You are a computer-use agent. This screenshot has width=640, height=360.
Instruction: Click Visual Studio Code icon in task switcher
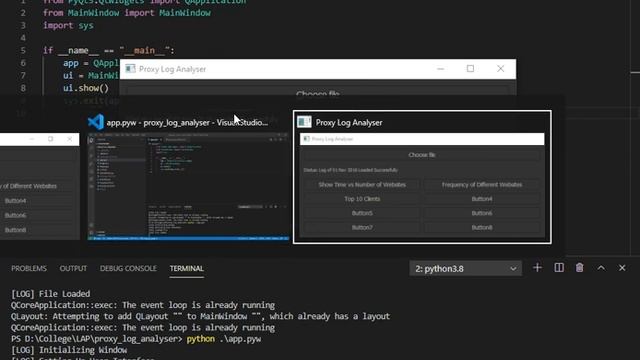click(x=96, y=122)
